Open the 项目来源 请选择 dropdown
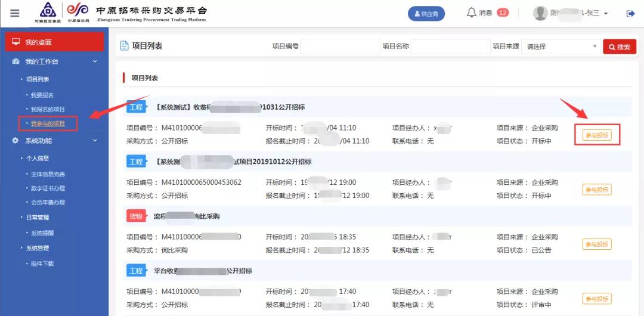644x316 pixels. click(x=561, y=47)
